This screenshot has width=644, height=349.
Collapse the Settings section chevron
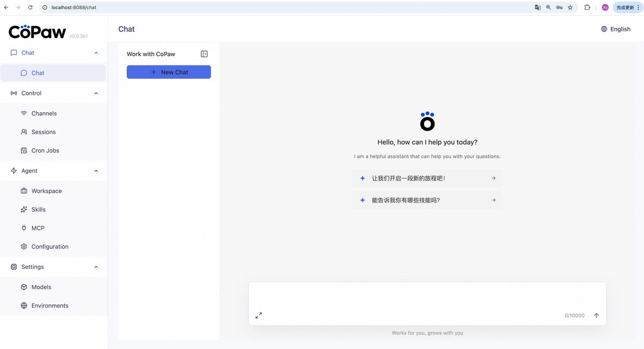tap(96, 266)
